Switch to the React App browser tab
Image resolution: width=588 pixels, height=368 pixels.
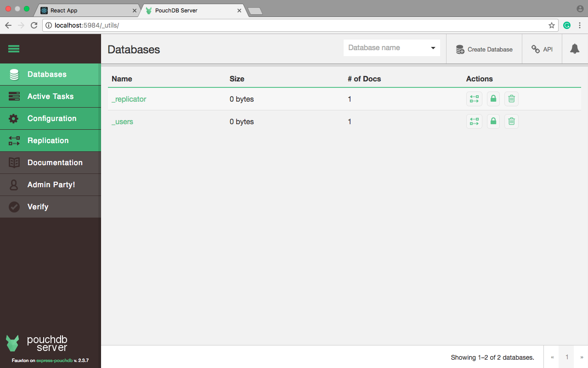(87, 10)
